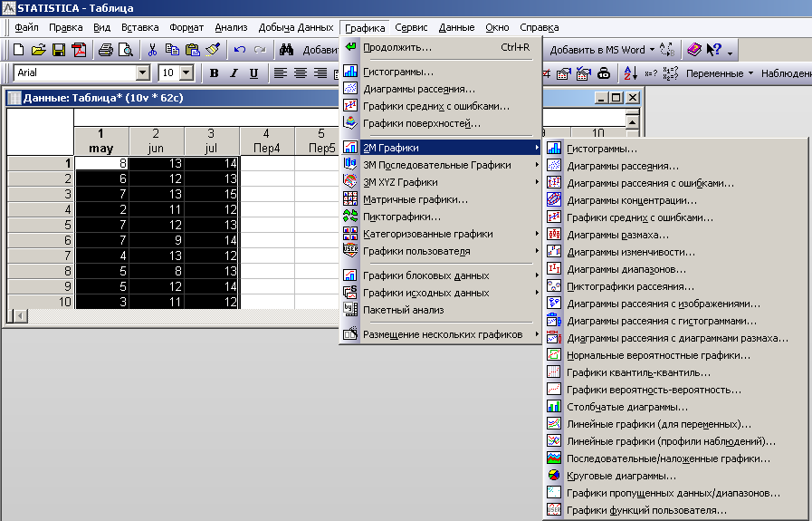Choose Графики поверхностей... in Графика menu
The height and width of the screenshot is (521, 812).
click(x=441, y=123)
